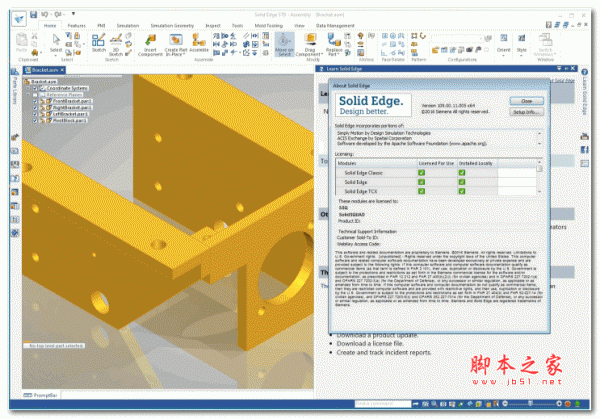Toggle the LeftBracket.par:1 checkbox
Image resolution: width=600 pixels, height=419 pixels.
(x=35, y=114)
